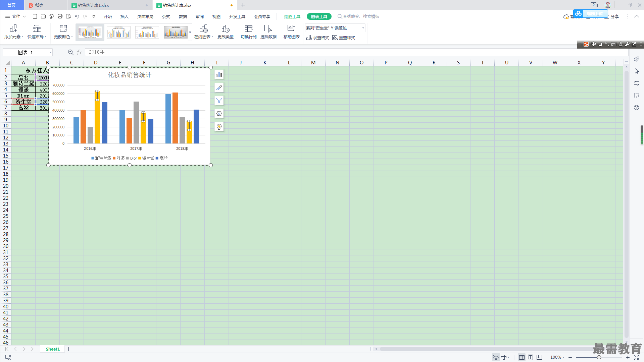This screenshot has height=362, width=644.
Task: Open the 更改颜色 color menu
Action: tap(63, 32)
